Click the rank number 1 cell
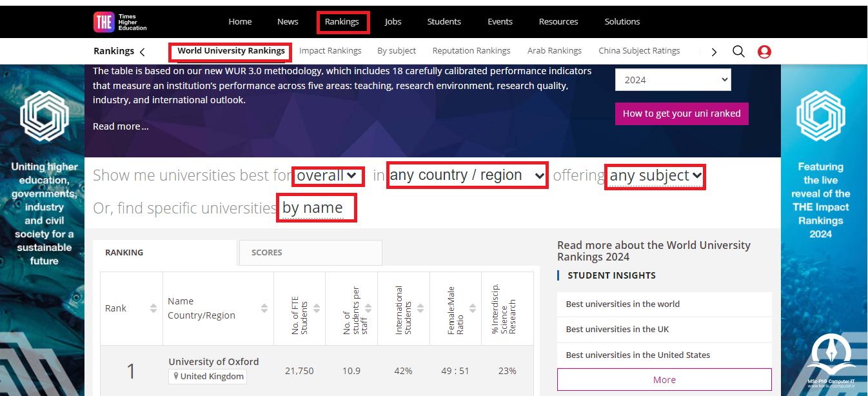The image size is (868, 396). tap(132, 371)
